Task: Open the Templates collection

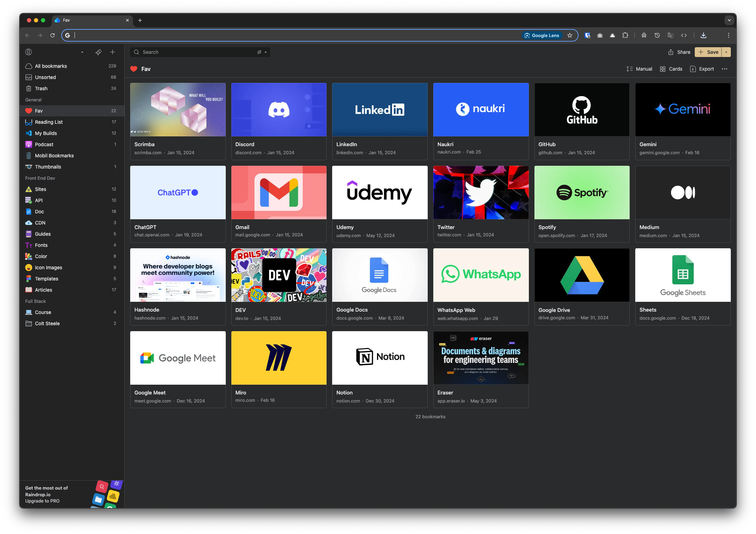Action: (x=72, y=279)
